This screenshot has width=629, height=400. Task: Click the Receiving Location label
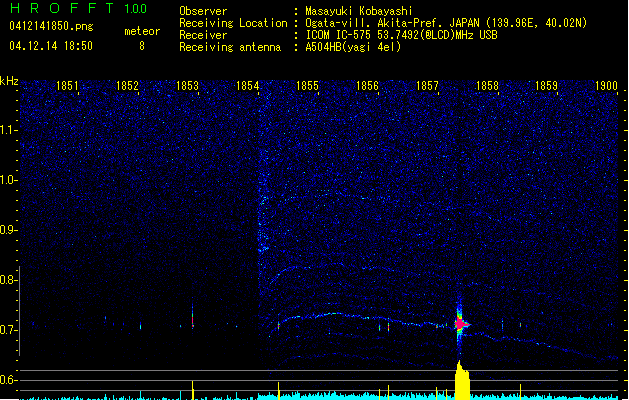coord(233,23)
